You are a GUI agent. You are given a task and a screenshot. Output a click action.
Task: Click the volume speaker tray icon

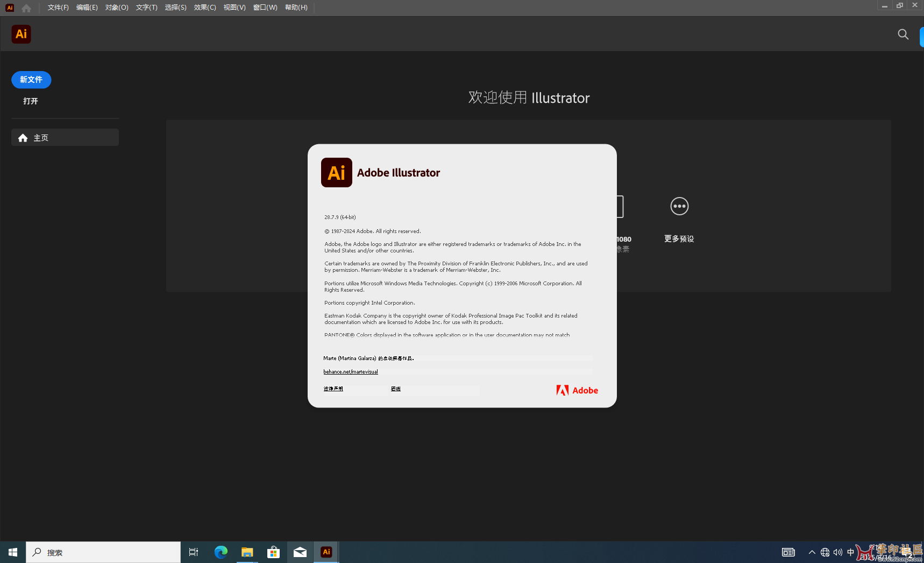pos(837,552)
